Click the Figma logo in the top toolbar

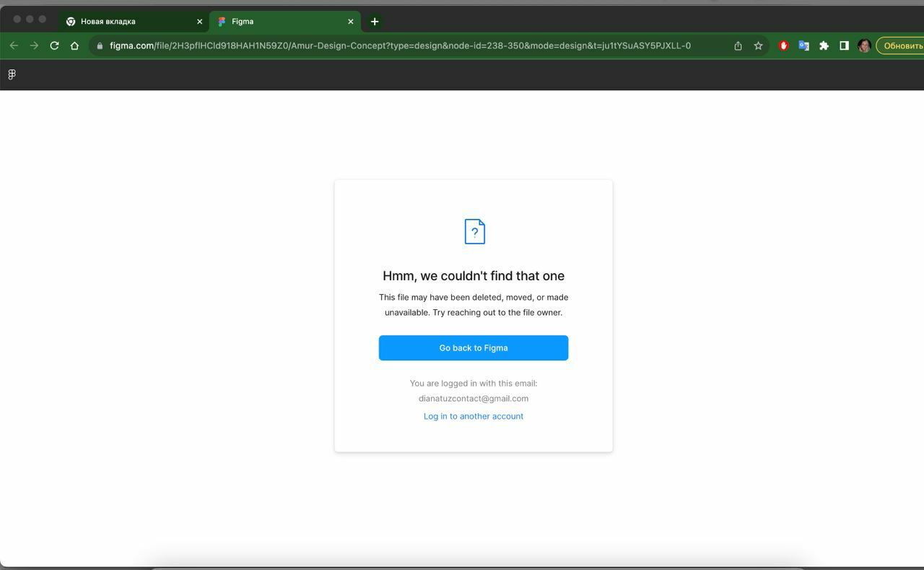12,74
